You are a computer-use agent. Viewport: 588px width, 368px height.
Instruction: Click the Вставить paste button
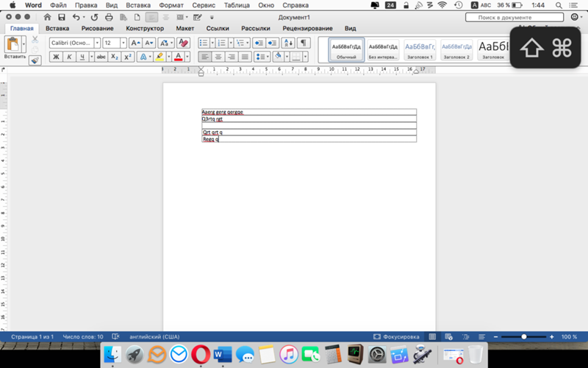coord(15,48)
